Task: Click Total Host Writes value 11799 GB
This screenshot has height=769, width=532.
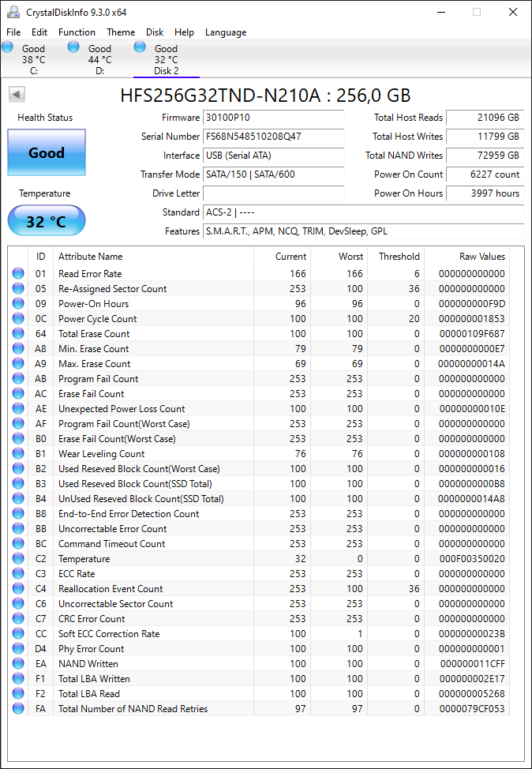Action: (x=485, y=137)
